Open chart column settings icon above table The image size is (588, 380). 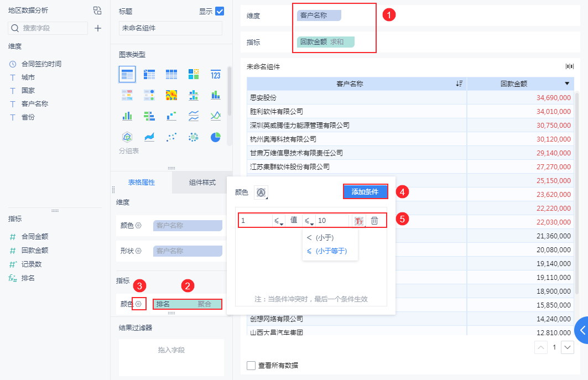(570, 66)
